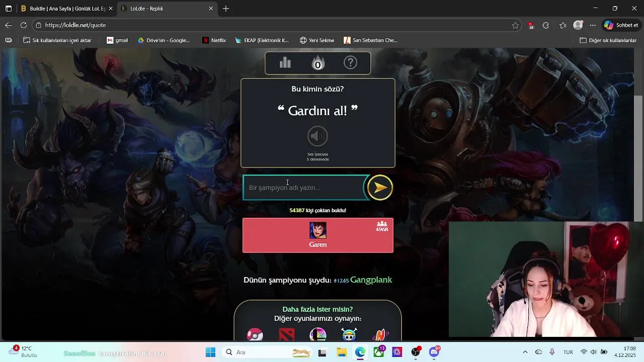
Task: Close the LoLdle - Replik tab
Action: 211,9
